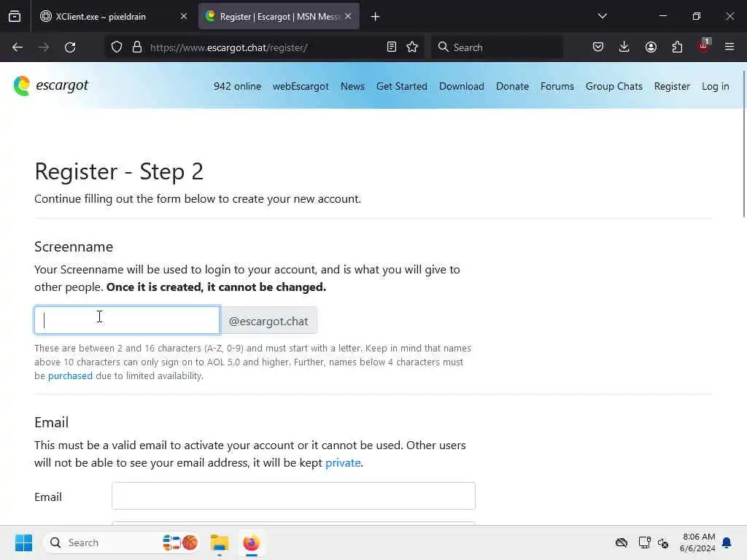This screenshot has height=560, width=747.
Task: Open the tracking protection shield
Action: point(117,47)
